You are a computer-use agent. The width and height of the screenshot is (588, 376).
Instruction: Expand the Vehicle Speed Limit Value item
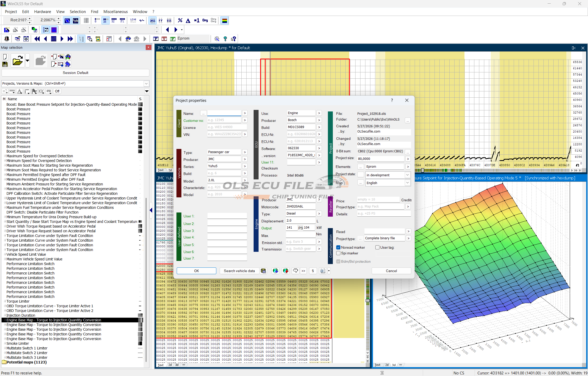[5, 254]
